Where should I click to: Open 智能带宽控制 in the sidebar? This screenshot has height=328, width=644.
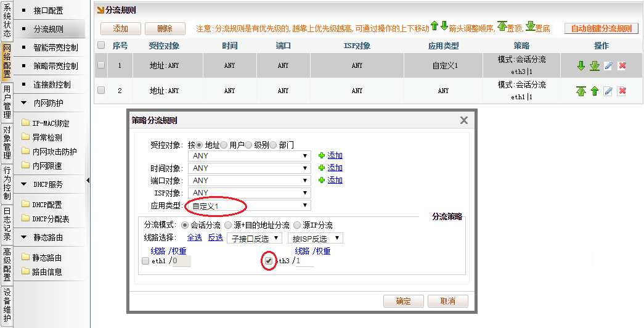point(55,47)
